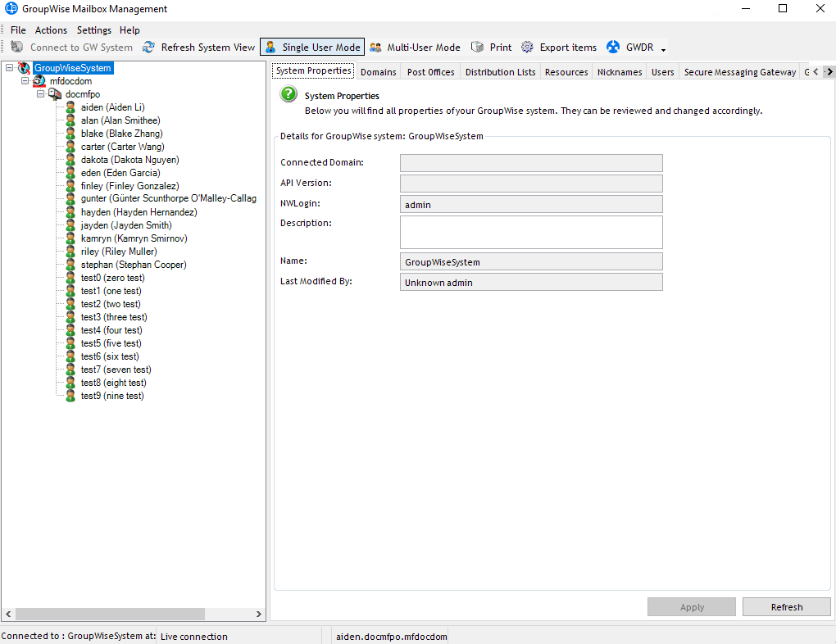This screenshot has width=836, height=644.
Task: Click the Refresh System View arrows icon
Action: click(x=148, y=47)
